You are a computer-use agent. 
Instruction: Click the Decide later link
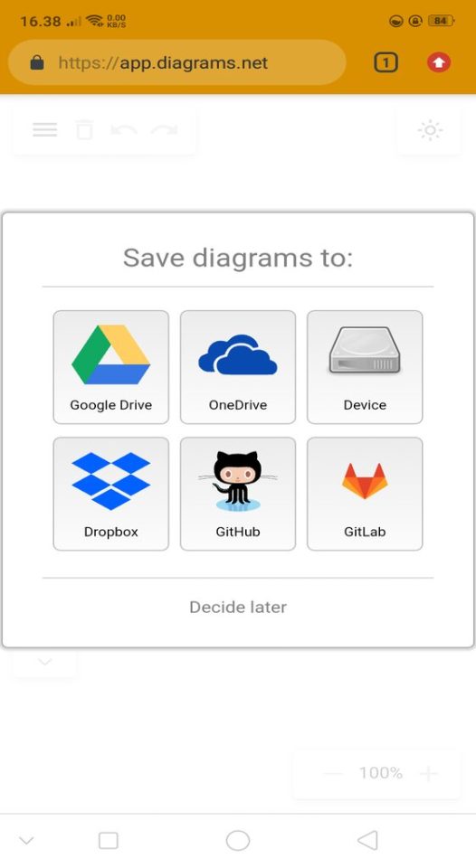pos(238,608)
